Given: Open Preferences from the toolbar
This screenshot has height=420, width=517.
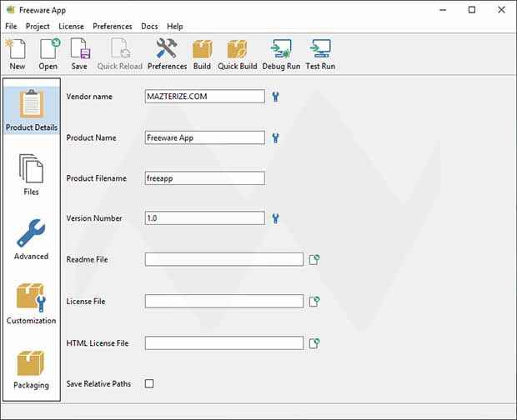Looking at the screenshot, I should [x=167, y=53].
